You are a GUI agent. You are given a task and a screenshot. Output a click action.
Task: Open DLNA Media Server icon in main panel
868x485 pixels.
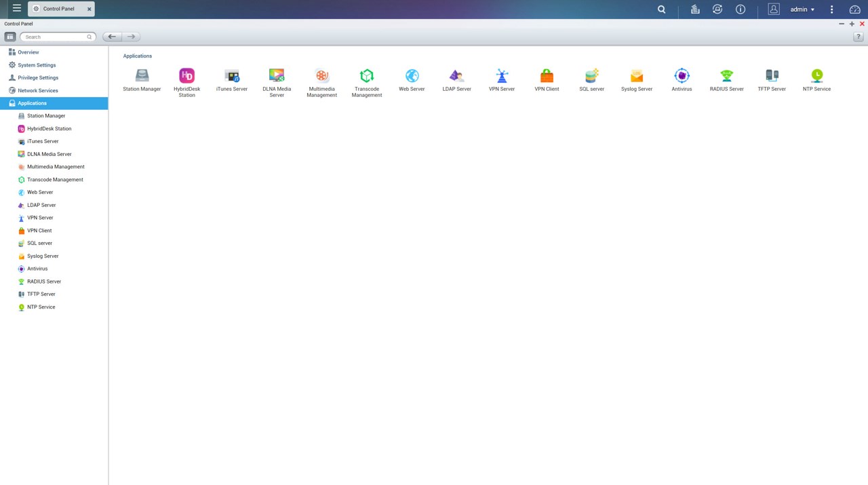pos(277,75)
